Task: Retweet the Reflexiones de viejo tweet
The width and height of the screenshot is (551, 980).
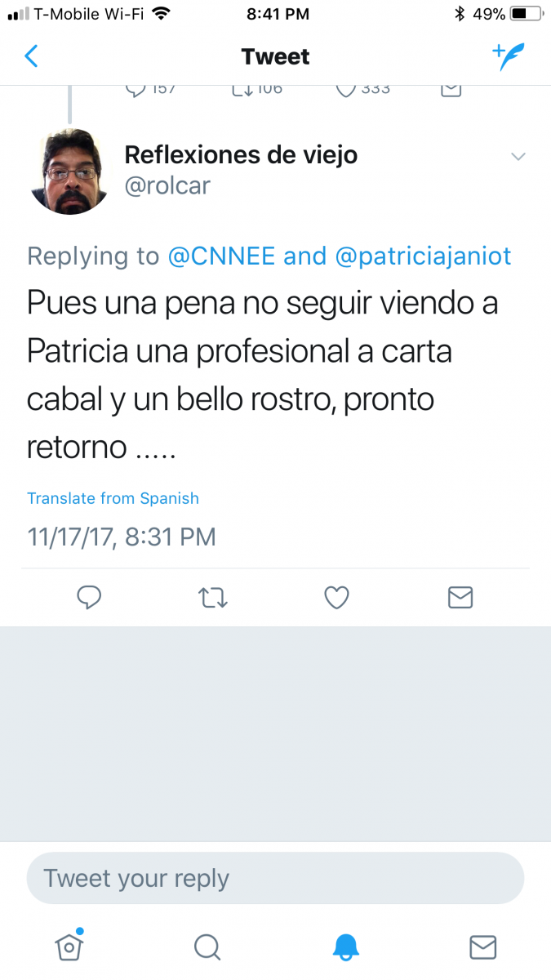Action: pyautogui.click(x=213, y=599)
